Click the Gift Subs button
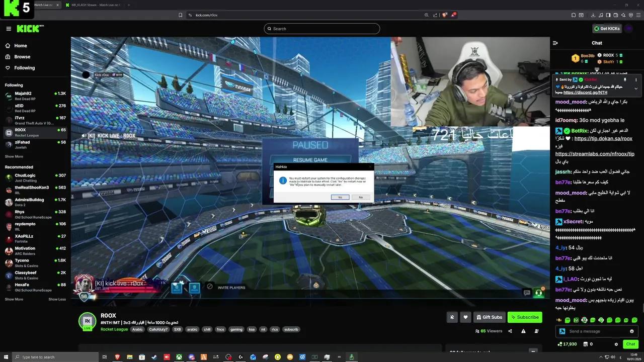The image size is (644, 362). (x=489, y=317)
